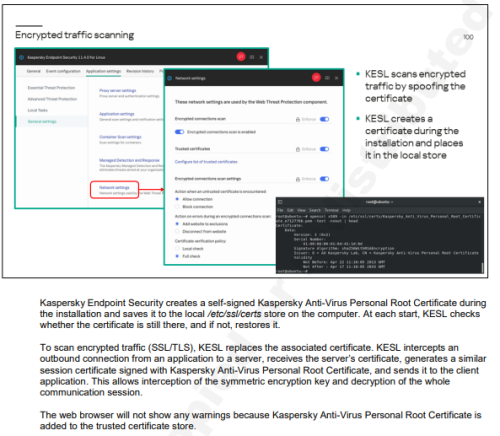Image resolution: width=500 pixels, height=436 pixels.
Task: Open the Proxy server settings link
Action: coord(118,90)
